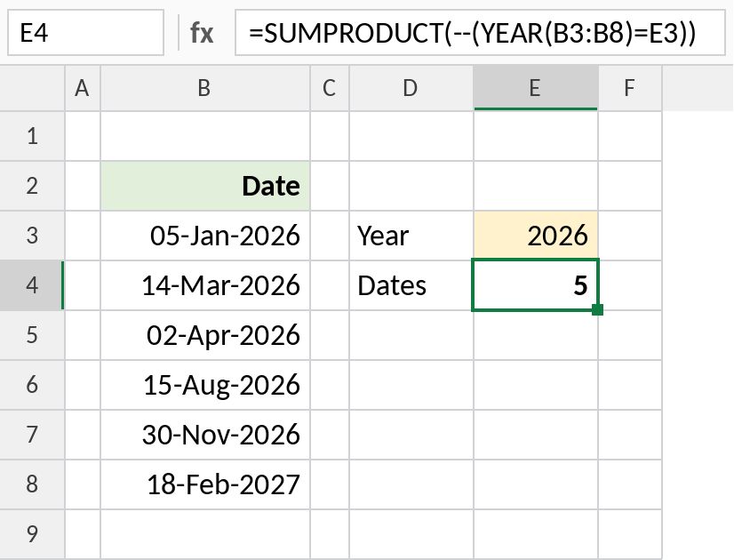Select the 2026 year input cell
The height and width of the screenshot is (560, 734).
click(x=536, y=236)
